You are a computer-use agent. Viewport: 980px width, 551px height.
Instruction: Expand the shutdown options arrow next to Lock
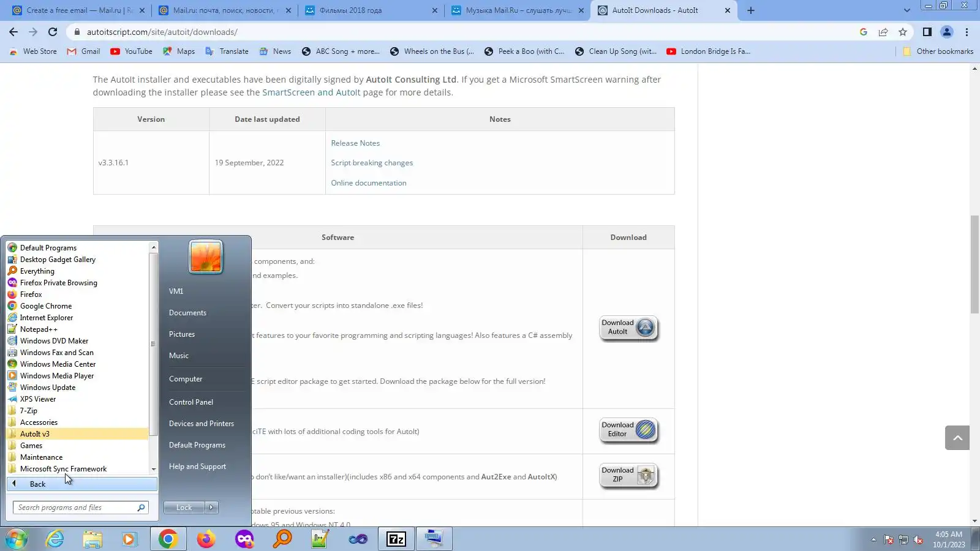point(211,508)
